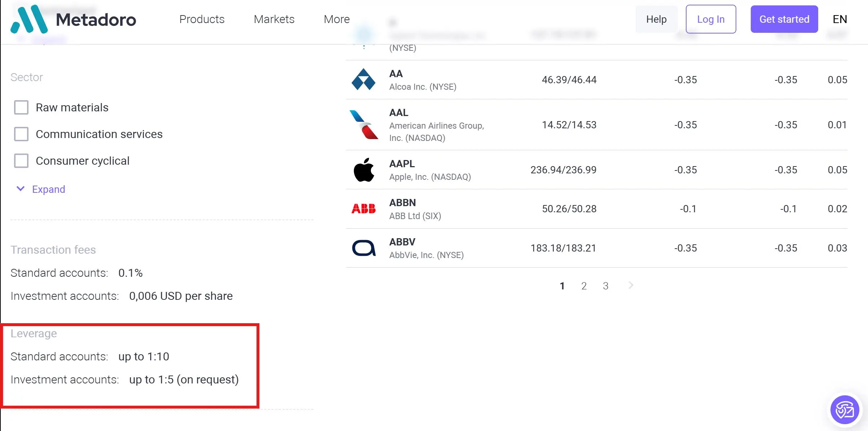The width and height of the screenshot is (868, 431).
Task: Click the 0,006 USD per share fee
Action: coord(181,296)
